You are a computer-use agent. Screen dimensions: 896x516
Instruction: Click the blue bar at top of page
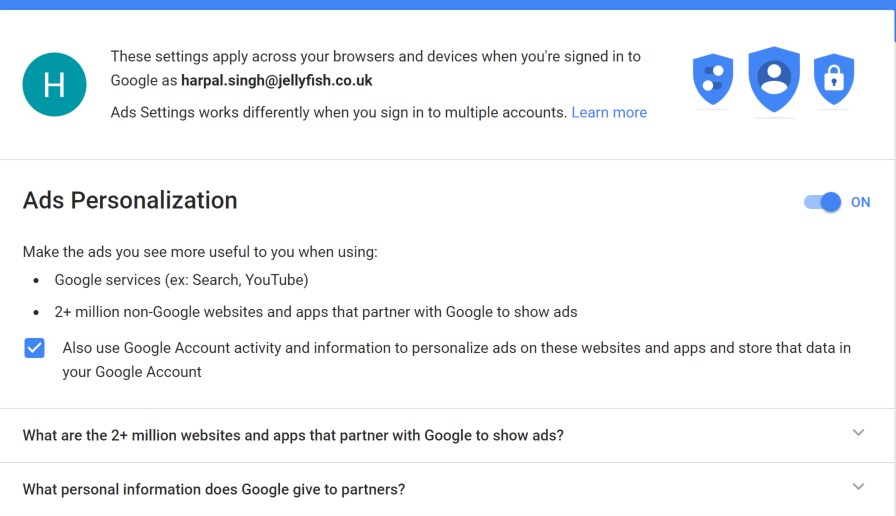click(448, 4)
